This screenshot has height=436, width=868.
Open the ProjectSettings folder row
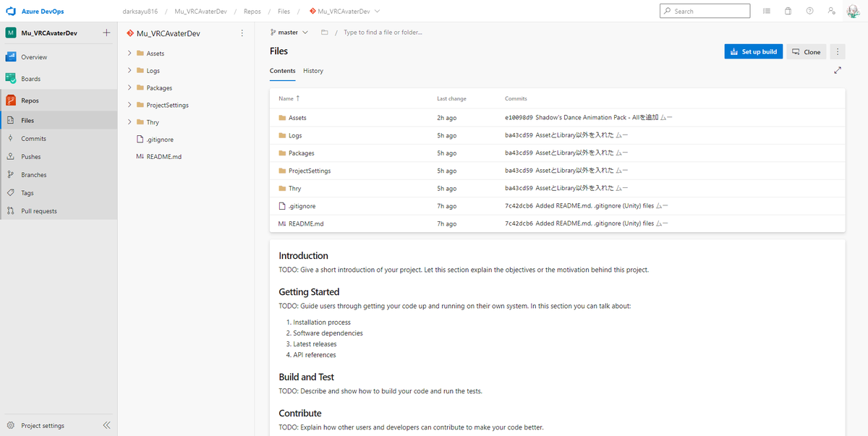pyautogui.click(x=557, y=171)
